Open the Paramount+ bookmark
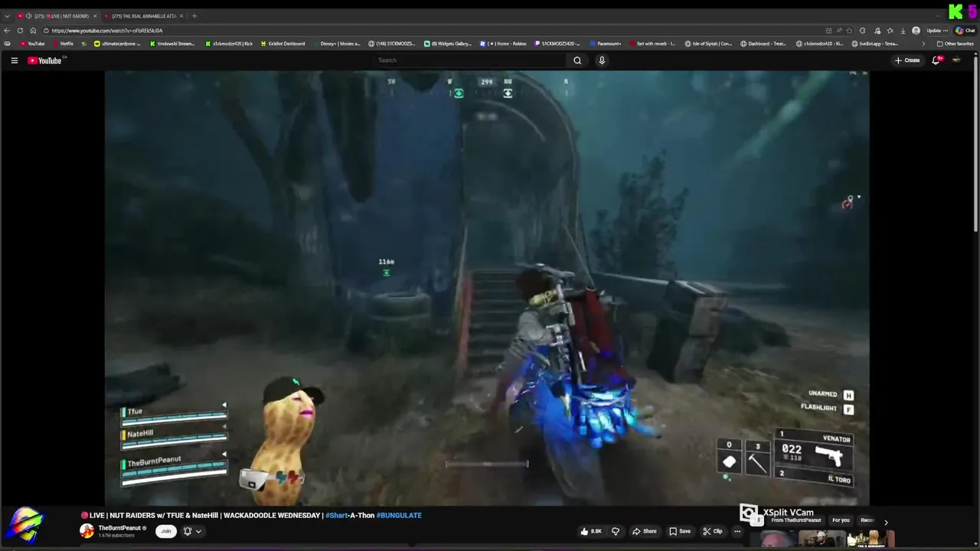The image size is (980, 551). click(x=605, y=44)
